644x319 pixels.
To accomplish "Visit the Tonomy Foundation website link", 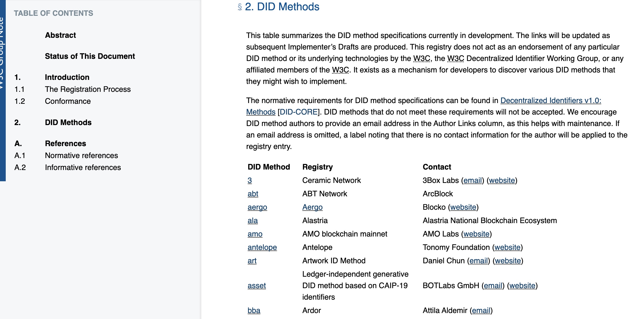I will coord(507,247).
